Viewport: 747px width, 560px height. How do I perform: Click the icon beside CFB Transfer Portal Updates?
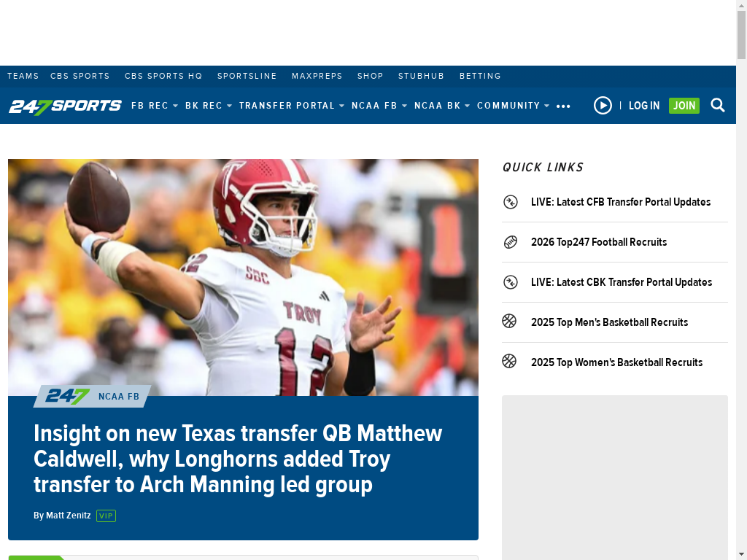click(x=510, y=202)
